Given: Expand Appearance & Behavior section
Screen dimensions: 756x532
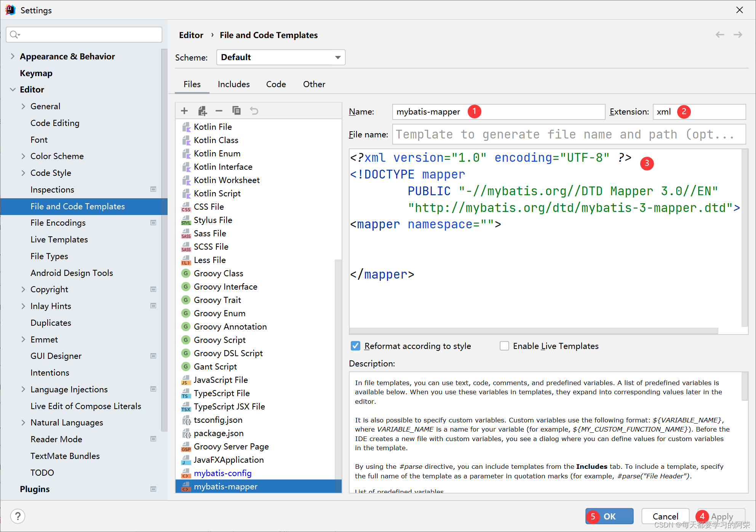Looking at the screenshot, I should [x=13, y=56].
